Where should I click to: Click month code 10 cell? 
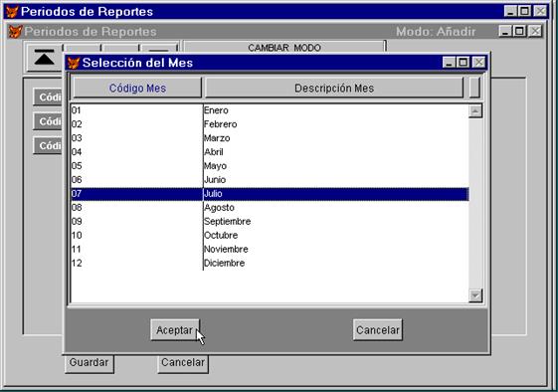click(x=136, y=236)
